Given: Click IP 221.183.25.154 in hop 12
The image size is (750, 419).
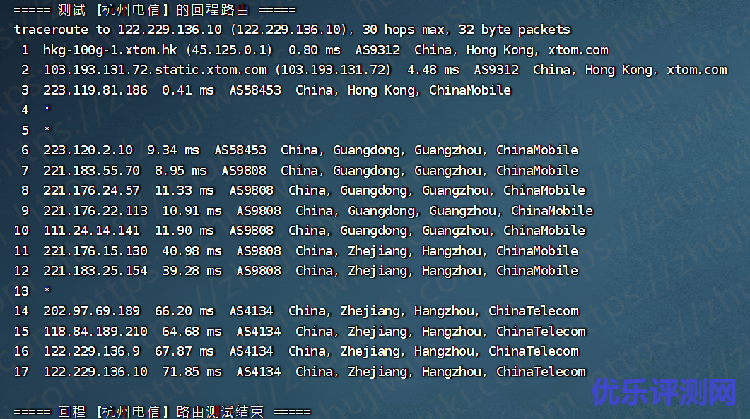Looking at the screenshot, I should 95,271.
